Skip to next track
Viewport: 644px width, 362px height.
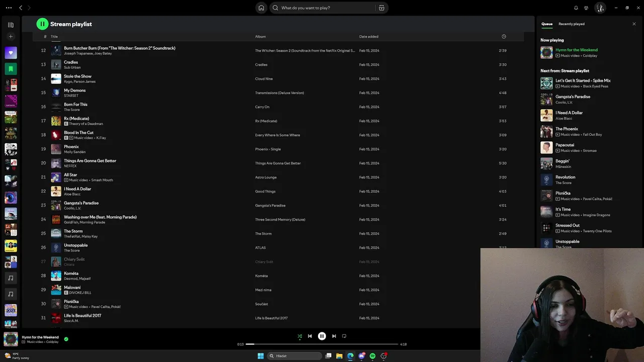click(x=334, y=336)
